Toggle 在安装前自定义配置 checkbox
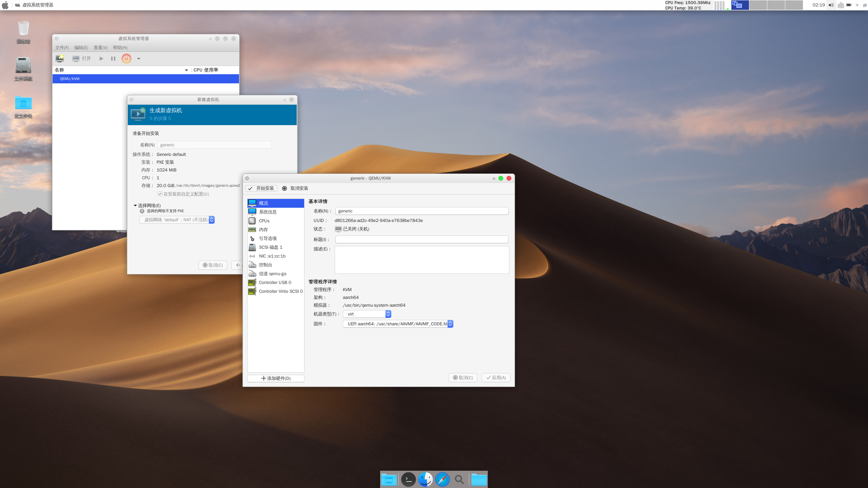Screen dimensions: 868x488 pyautogui.click(x=160, y=194)
